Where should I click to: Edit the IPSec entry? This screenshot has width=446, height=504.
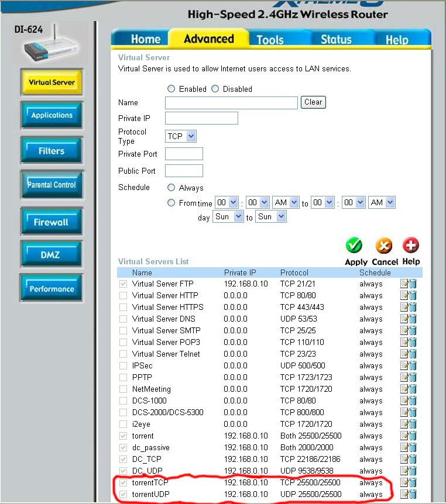tap(404, 366)
